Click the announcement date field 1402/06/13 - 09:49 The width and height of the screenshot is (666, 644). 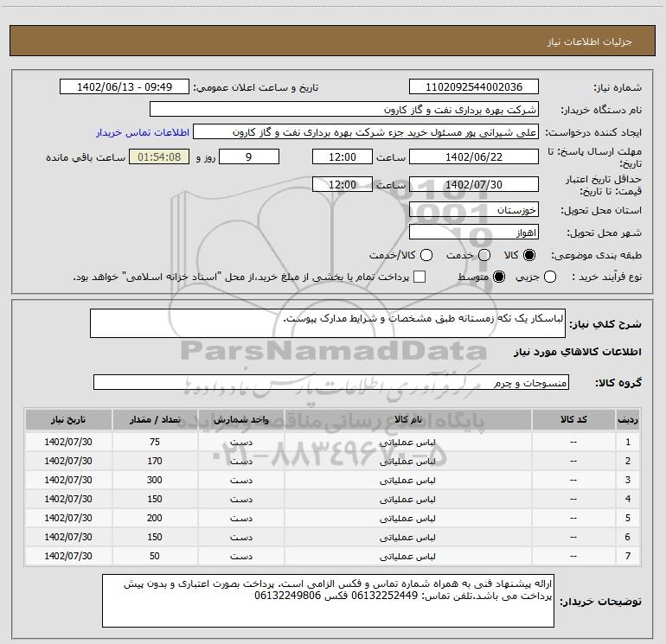click(x=125, y=87)
